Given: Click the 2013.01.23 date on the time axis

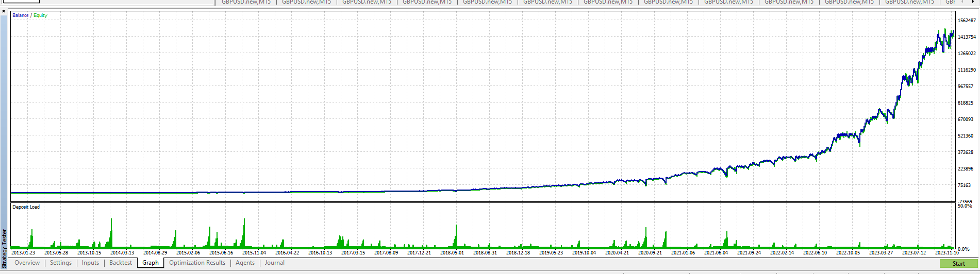Looking at the screenshot, I should point(23,253).
